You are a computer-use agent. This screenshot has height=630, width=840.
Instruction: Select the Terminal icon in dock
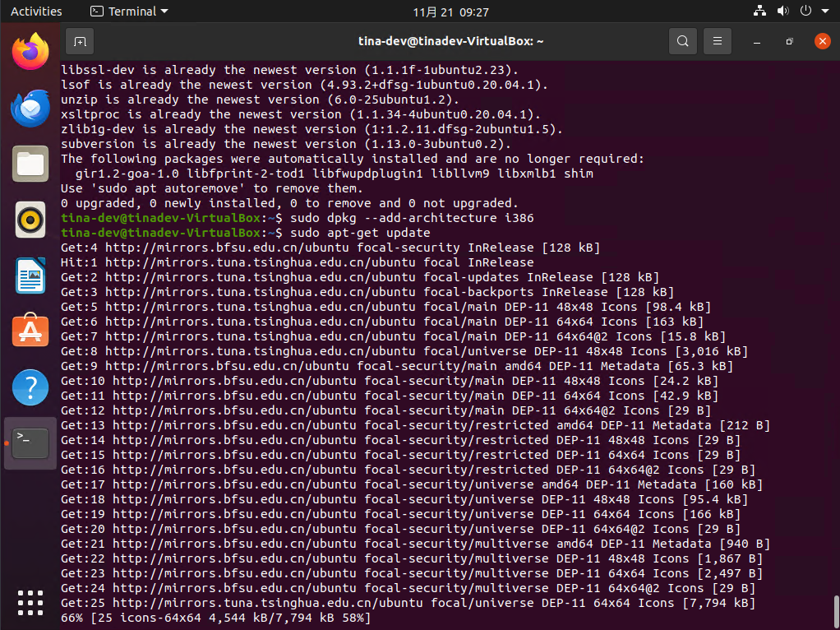point(30,443)
